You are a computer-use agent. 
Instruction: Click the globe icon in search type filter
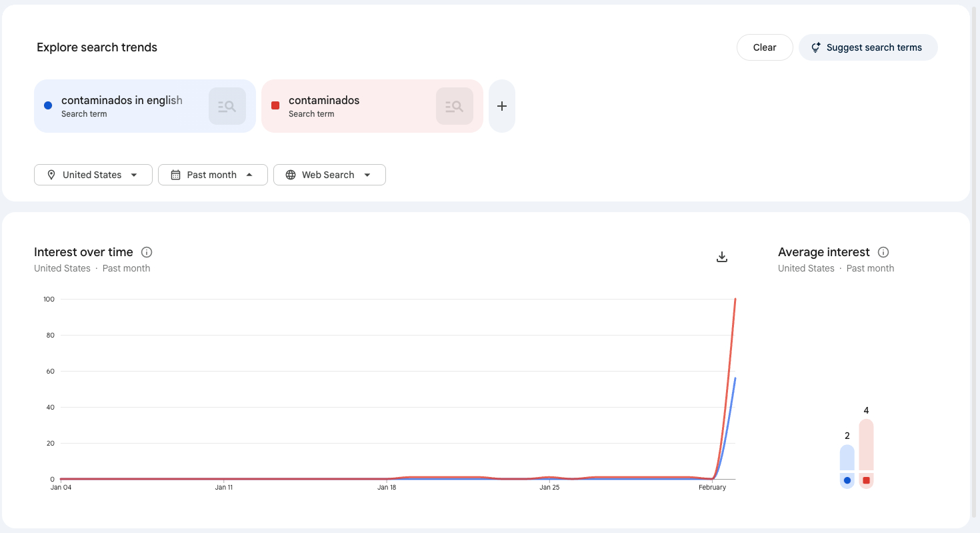(291, 175)
